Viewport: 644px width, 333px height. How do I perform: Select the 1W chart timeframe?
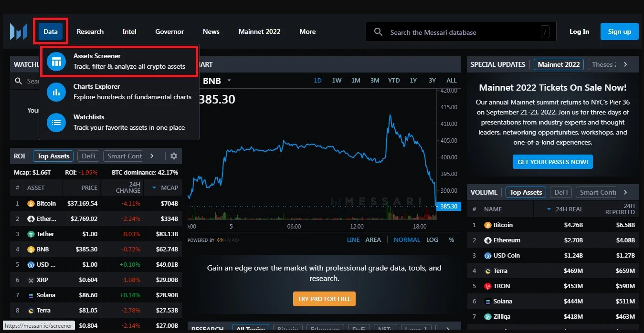337,80
